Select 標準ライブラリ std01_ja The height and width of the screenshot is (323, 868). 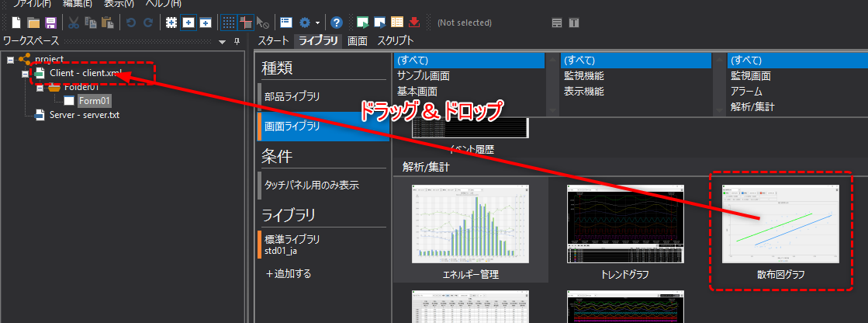[323, 245]
